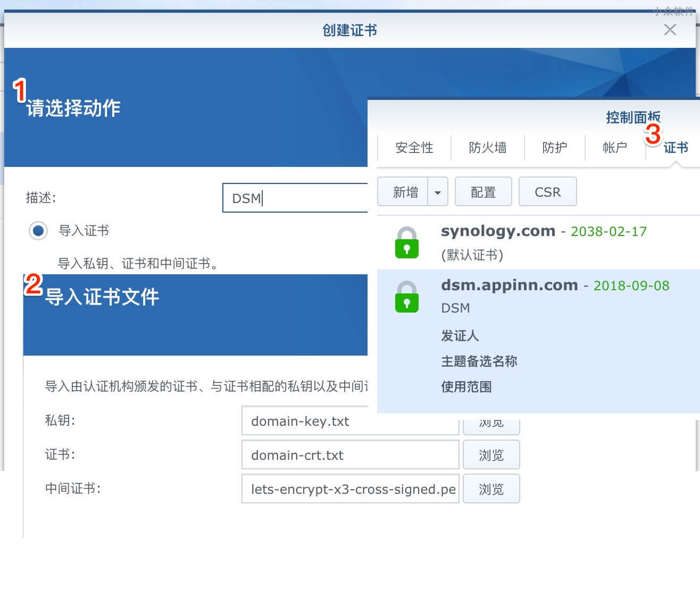700x598 pixels.
Task: Click the DSM description under dsm.appinn.com
Action: (456, 308)
